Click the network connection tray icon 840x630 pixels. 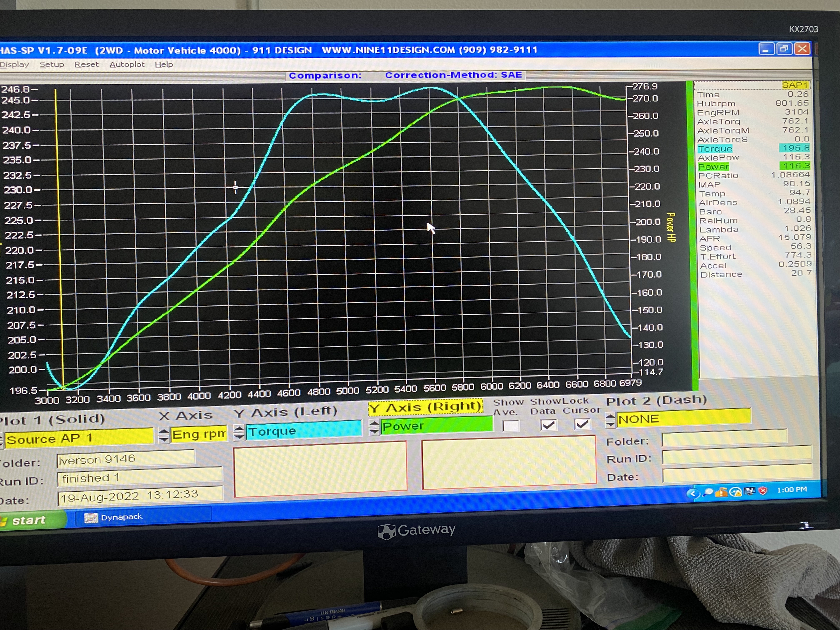(x=749, y=491)
